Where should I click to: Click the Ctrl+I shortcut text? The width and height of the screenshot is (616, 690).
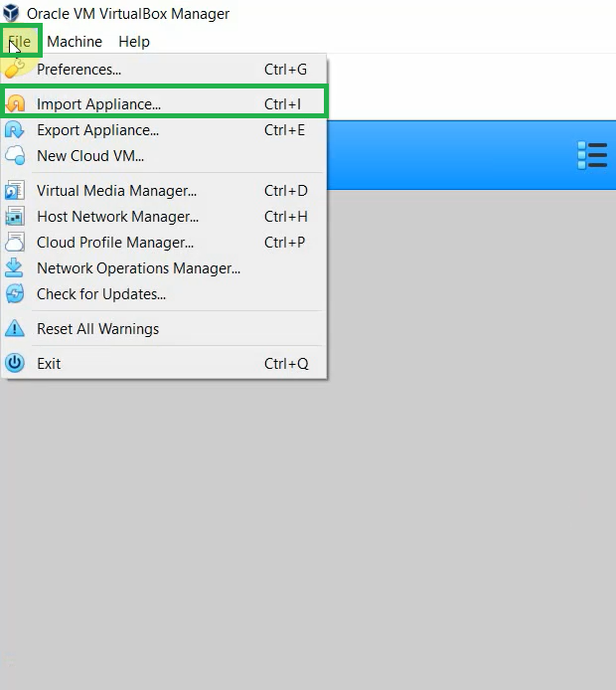282,104
